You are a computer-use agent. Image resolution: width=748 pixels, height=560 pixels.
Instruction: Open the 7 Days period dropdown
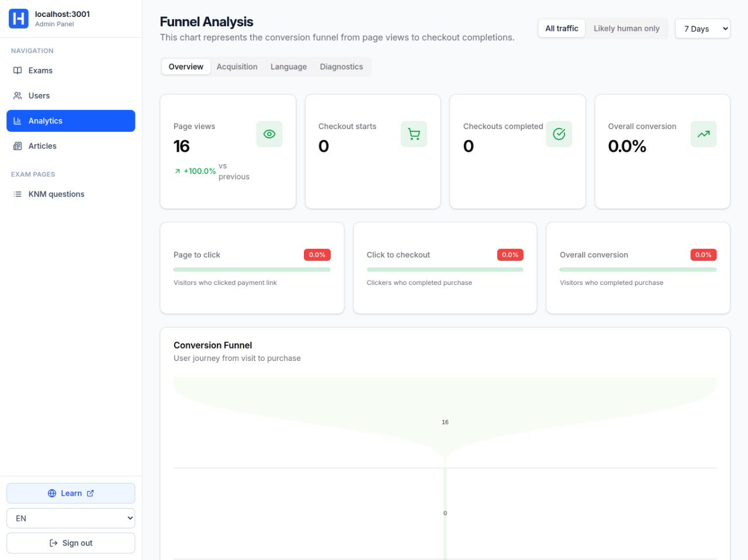tap(702, 29)
